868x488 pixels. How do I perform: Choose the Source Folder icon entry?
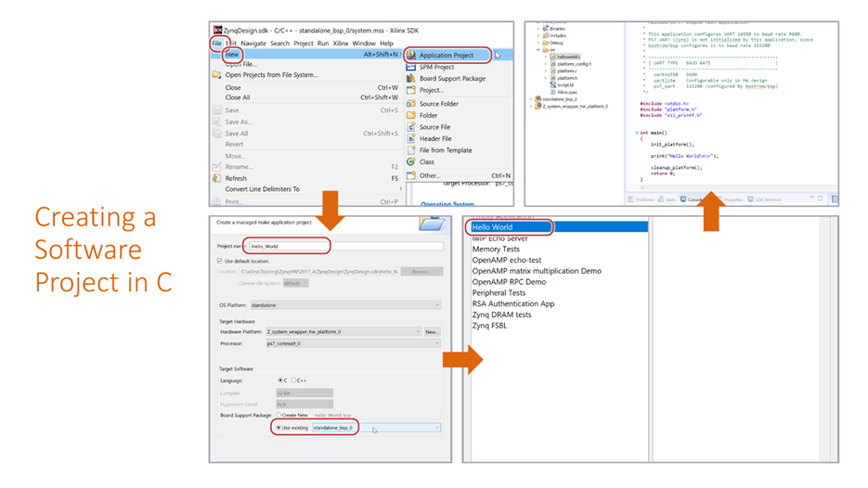pos(410,104)
